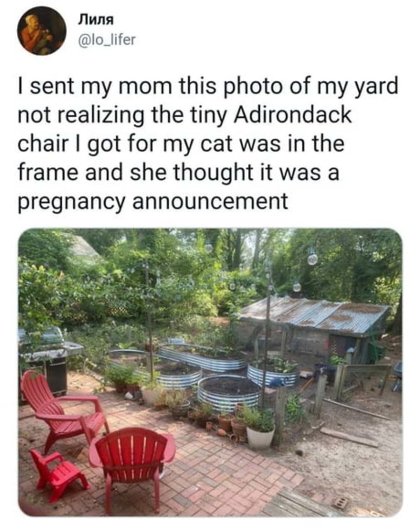Open the profile avatar of Лиля
This screenshot has width=420, height=531.
(42, 30)
